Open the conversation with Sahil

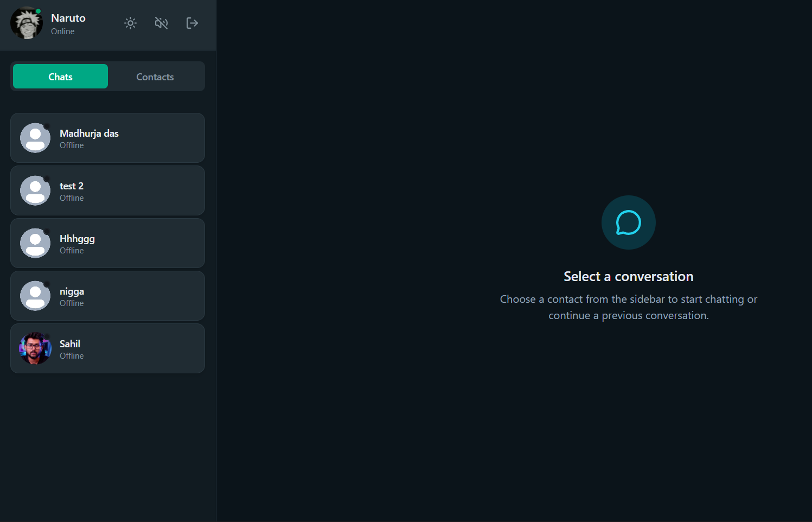click(x=70, y=344)
